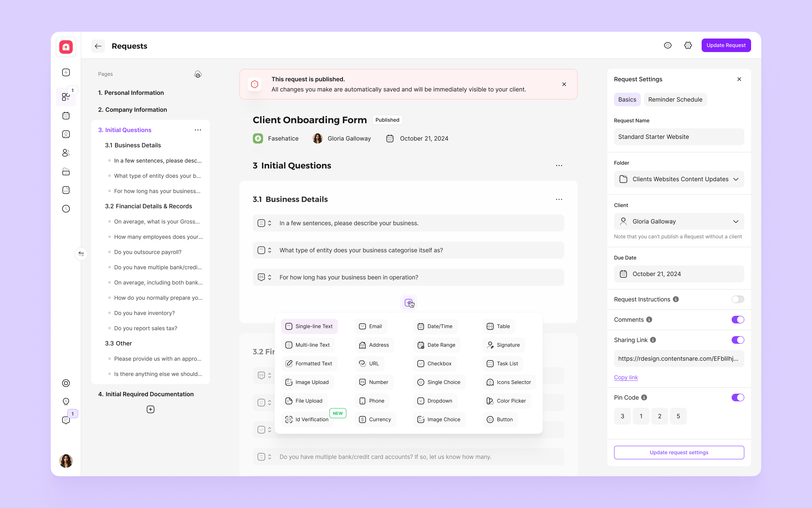The width and height of the screenshot is (812, 508).
Task: Click reorder arrows on 'type of entity' question
Action: pos(270,250)
